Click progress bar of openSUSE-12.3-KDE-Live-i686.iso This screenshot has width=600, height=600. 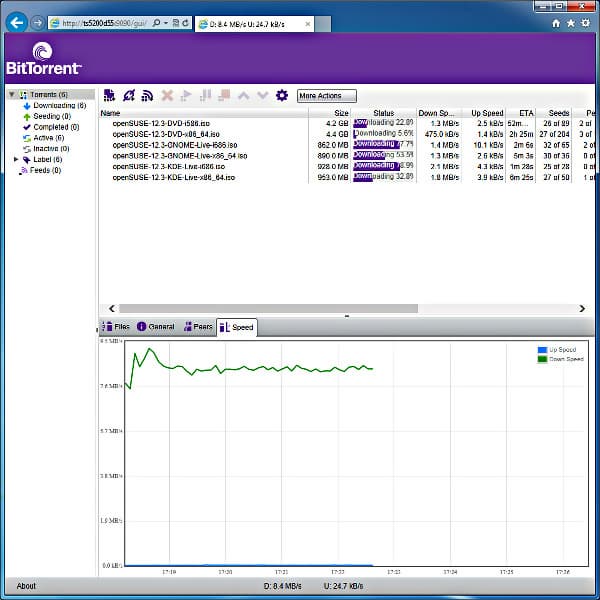[383, 166]
